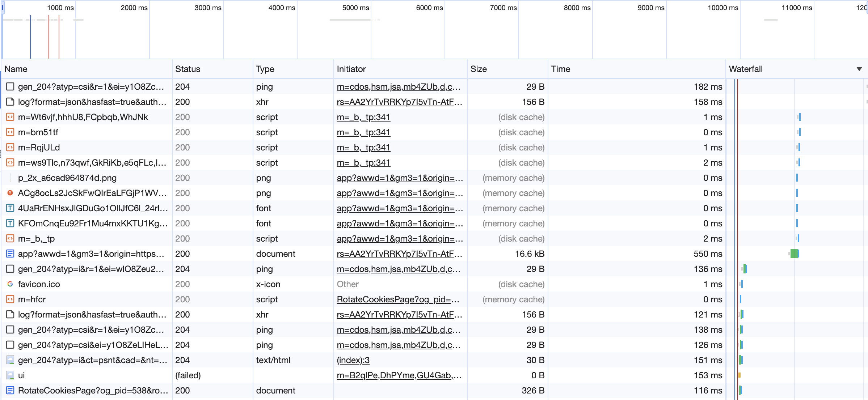Open the m=_b,_tp:341 initiator link for m=RqjULd
This screenshot has width=868, height=400.
(x=363, y=148)
